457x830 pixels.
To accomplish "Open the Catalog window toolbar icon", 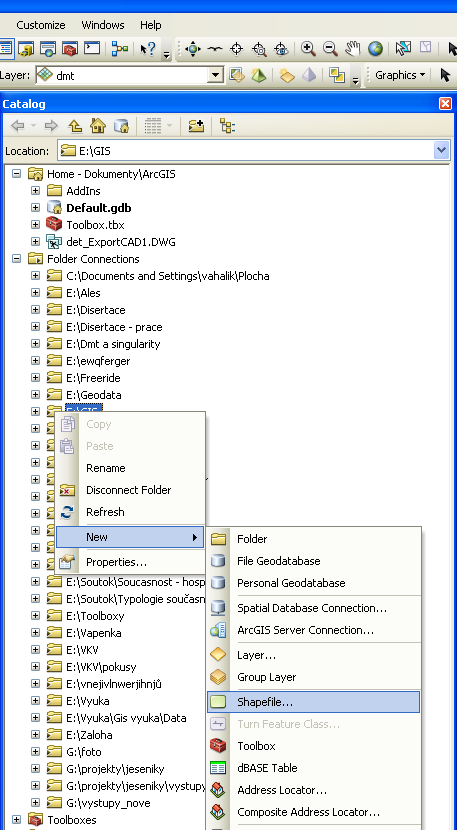I will 25,49.
